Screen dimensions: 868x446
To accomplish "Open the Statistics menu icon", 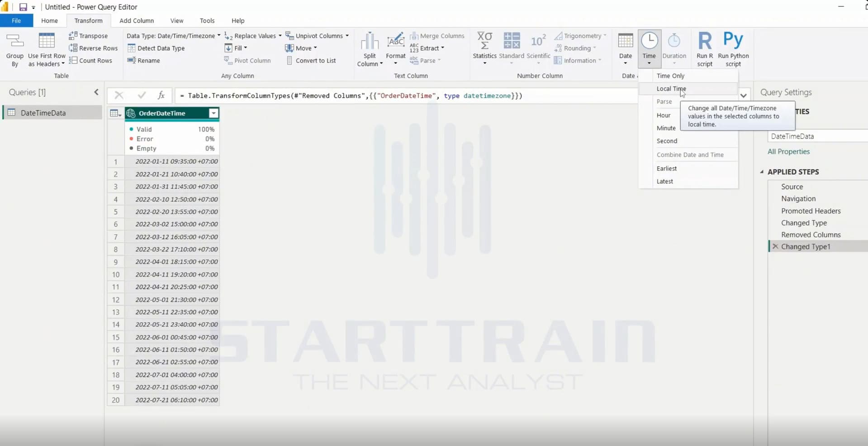I will [484, 48].
